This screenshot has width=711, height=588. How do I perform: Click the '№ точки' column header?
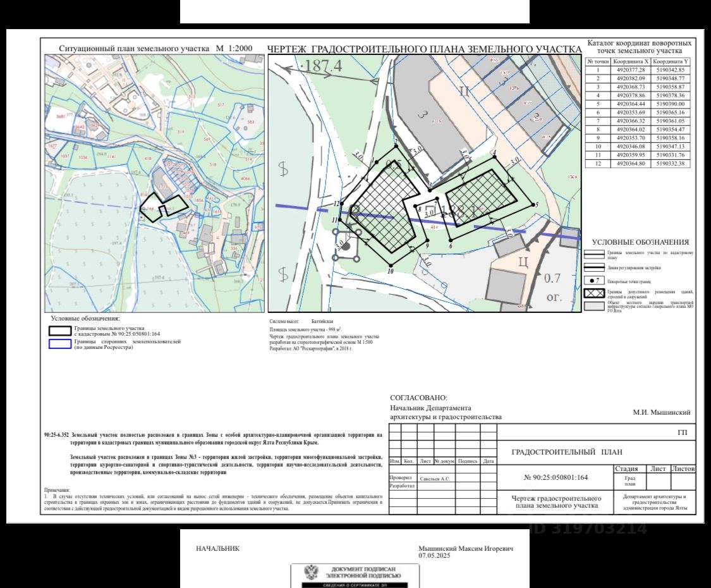point(598,62)
